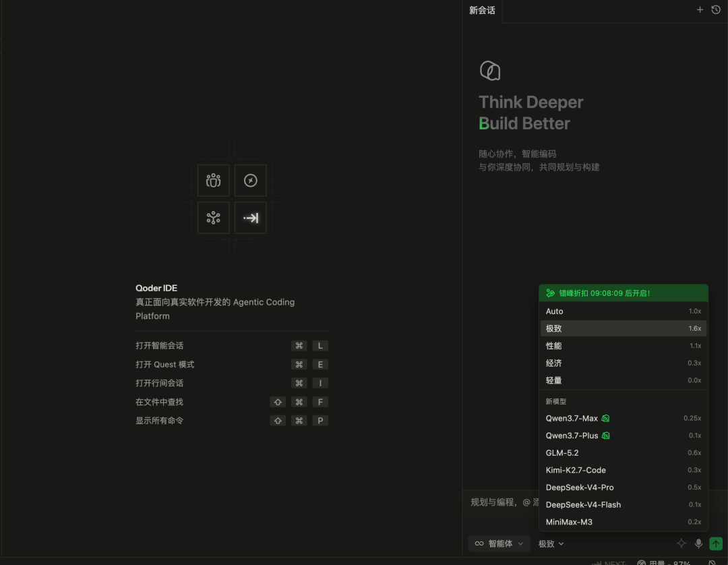
Task: Click the discount icon in green banner
Action: (x=550, y=293)
